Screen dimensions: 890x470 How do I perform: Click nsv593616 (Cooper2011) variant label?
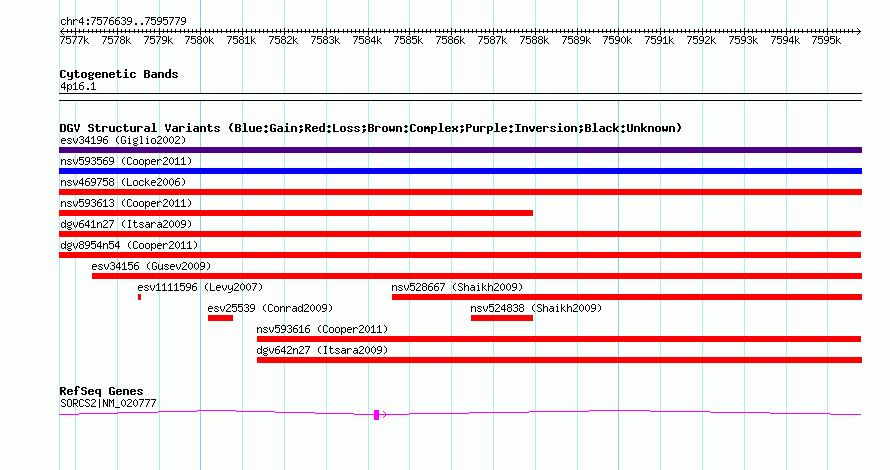[x=322, y=329]
